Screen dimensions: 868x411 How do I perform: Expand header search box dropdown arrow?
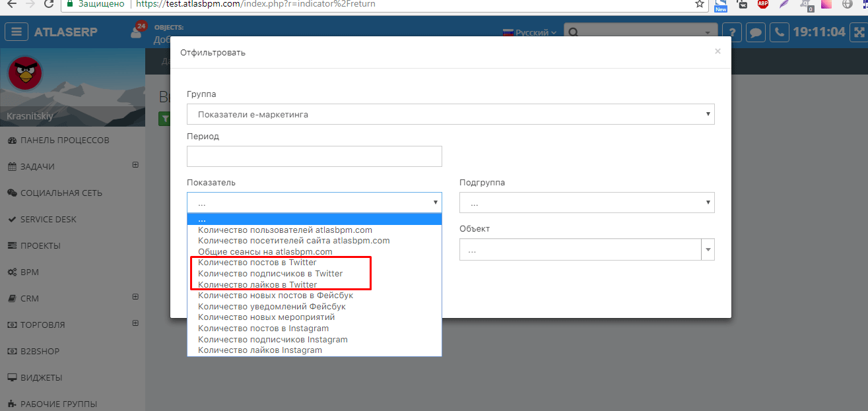coord(708,32)
